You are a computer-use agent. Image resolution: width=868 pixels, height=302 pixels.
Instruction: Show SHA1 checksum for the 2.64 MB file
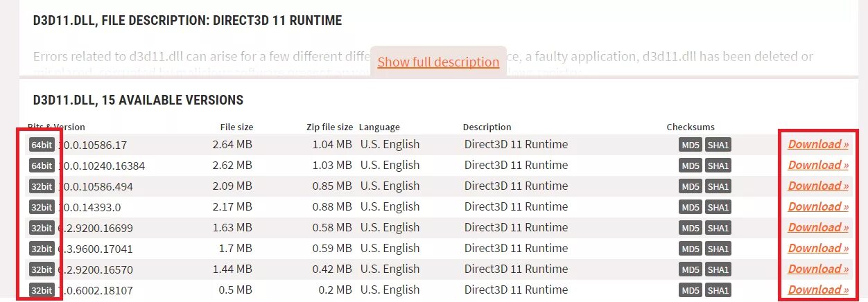718,145
